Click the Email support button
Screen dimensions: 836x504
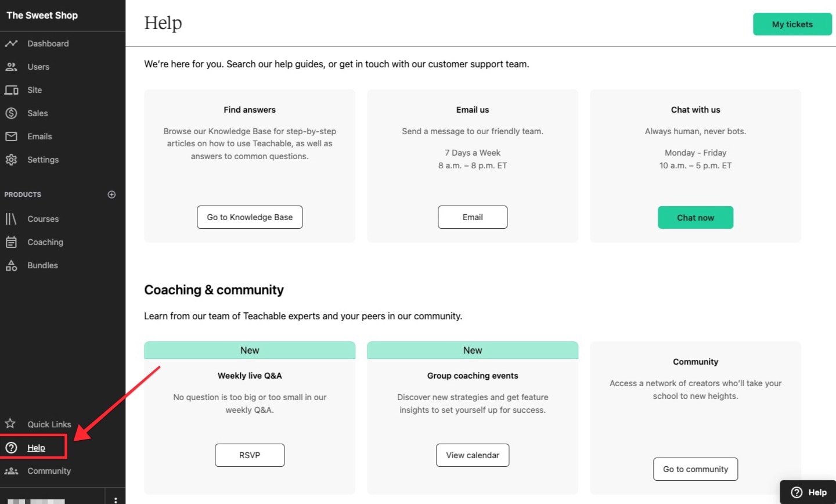473,217
